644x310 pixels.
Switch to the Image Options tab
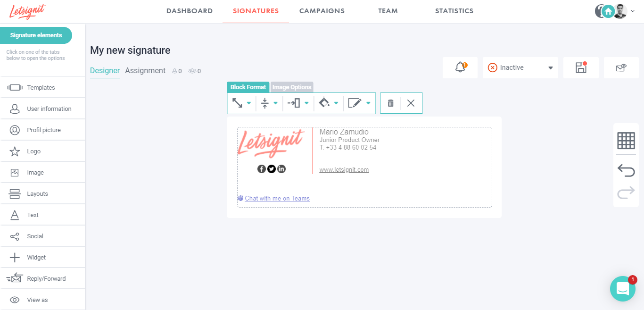point(292,87)
